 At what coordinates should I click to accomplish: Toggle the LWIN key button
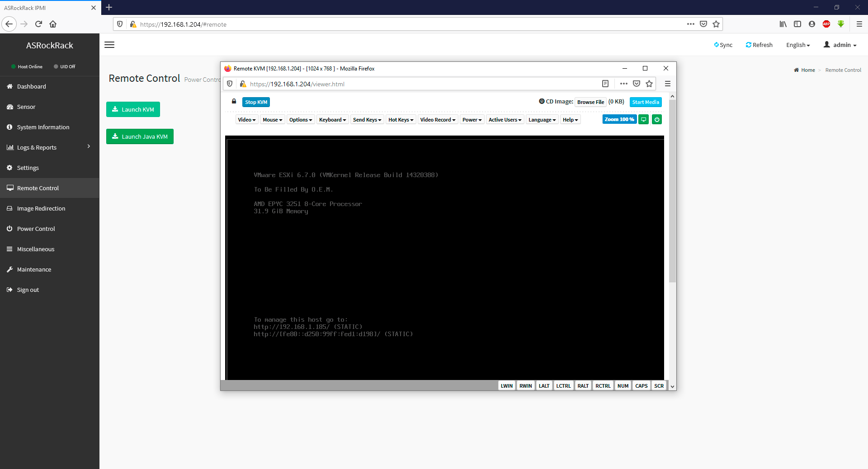[506, 386]
